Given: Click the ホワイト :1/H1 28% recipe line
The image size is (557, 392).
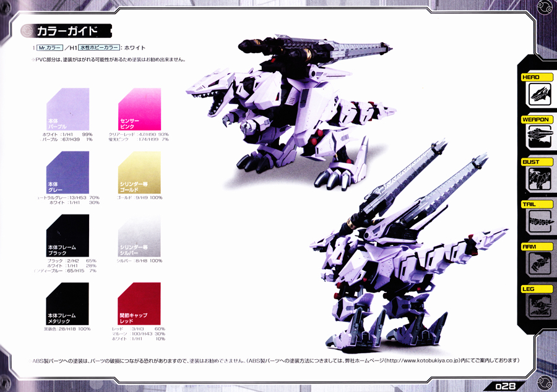Looking at the screenshot, I should 72,266.
